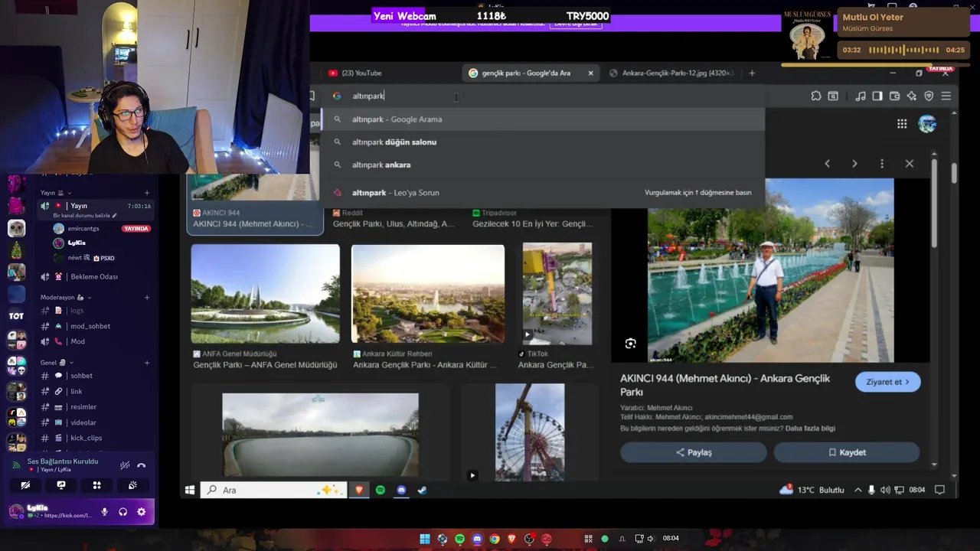This screenshot has height=551, width=980.
Task: Open the resimler text channel
Action: pos(96,407)
